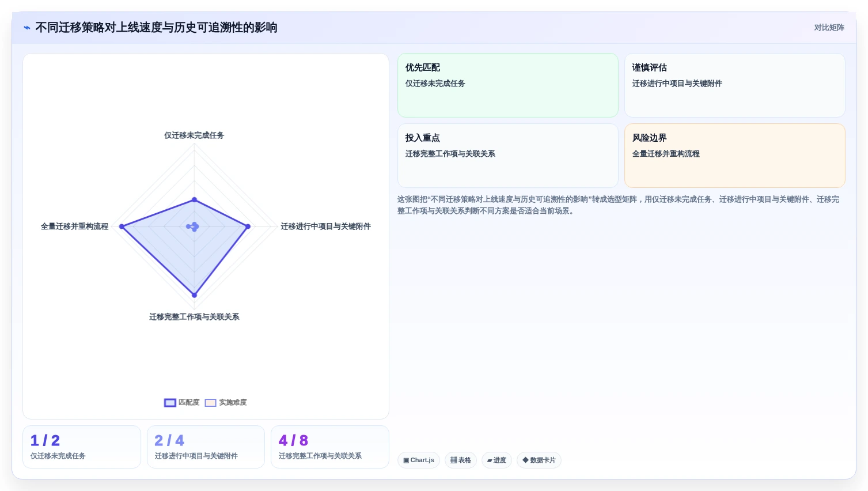This screenshot has width=868, height=491.
Task: Toggle the 实施难度 legend swatch
Action: [210, 403]
